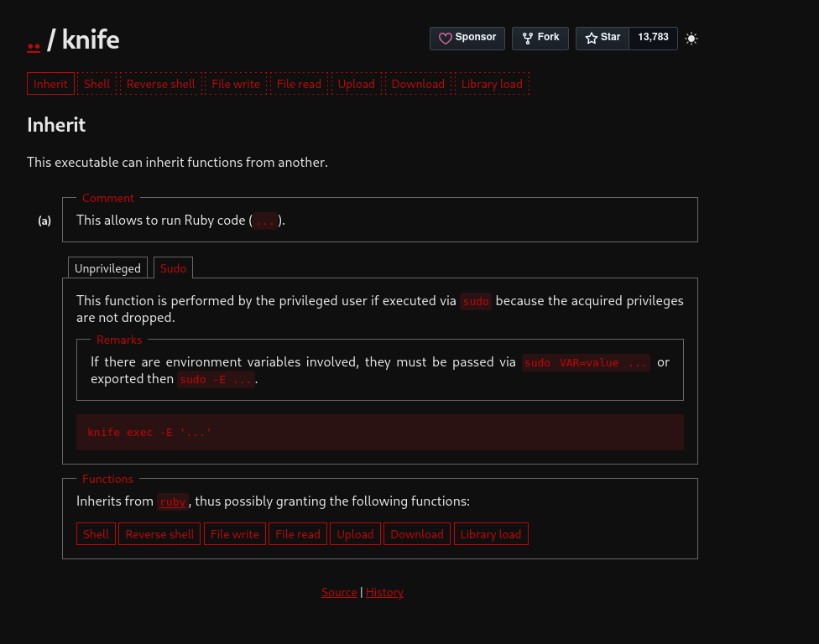The width and height of the screenshot is (819, 644).
Task: Click the code block "knife exec -E '...'"
Action: tap(380, 432)
